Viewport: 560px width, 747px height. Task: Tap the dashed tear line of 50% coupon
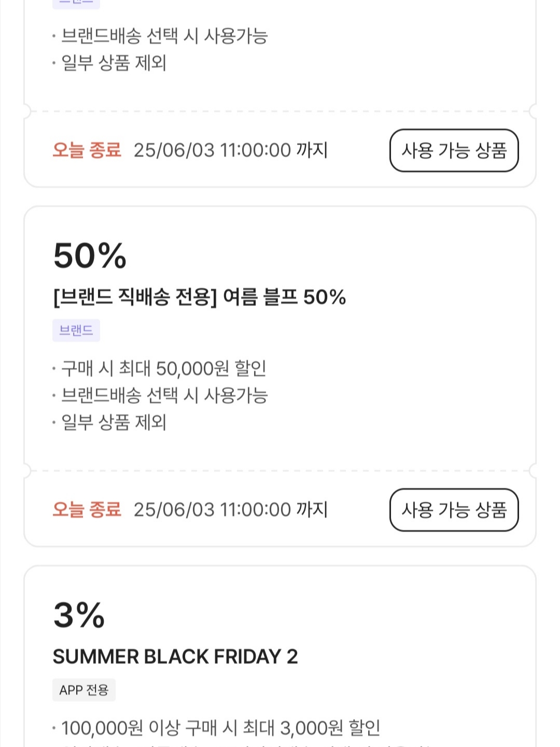click(280, 471)
